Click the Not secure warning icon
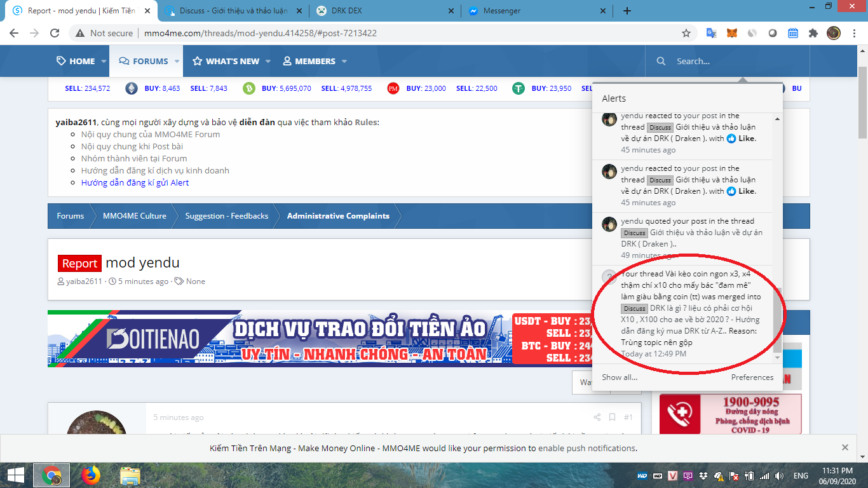Viewport: 868px width, 488px height. 80,33
